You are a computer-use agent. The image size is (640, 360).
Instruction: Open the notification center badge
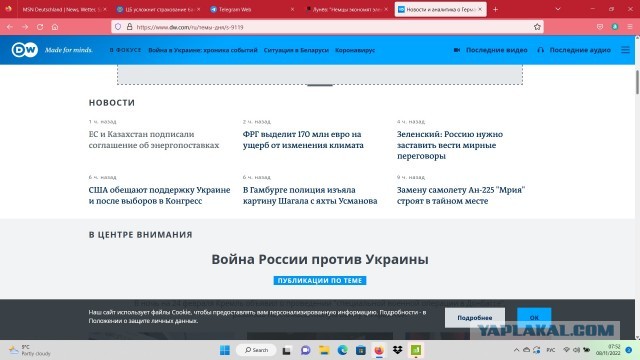point(629,350)
